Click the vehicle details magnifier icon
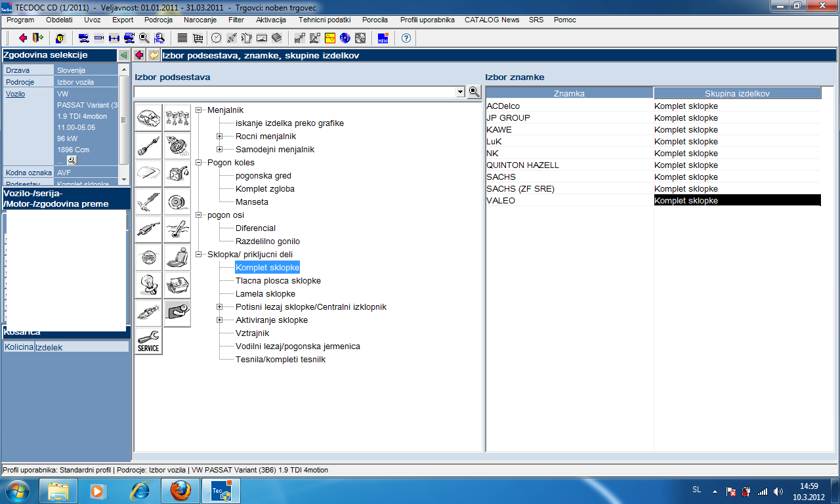The width and height of the screenshot is (840, 504). click(x=72, y=159)
